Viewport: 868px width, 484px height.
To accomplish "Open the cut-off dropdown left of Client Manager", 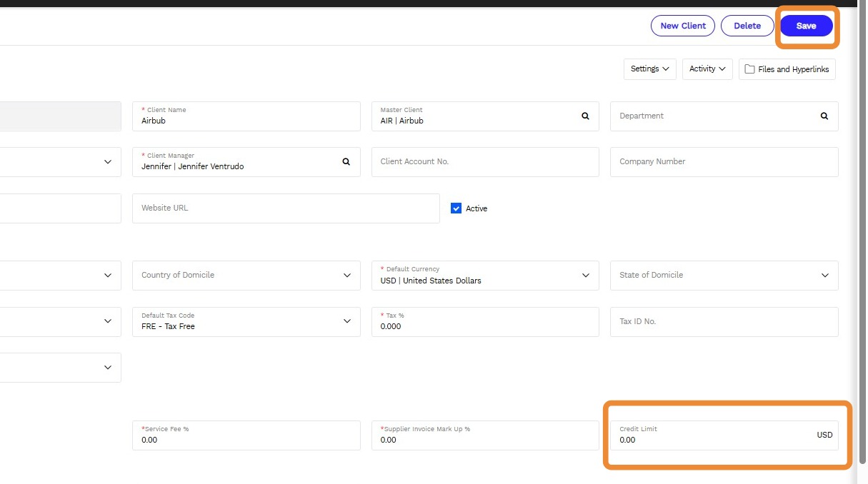I will [x=108, y=162].
